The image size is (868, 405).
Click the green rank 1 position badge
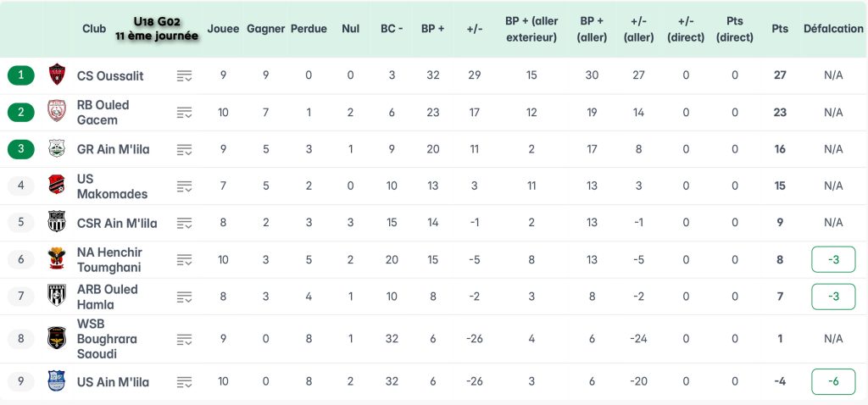tap(21, 75)
